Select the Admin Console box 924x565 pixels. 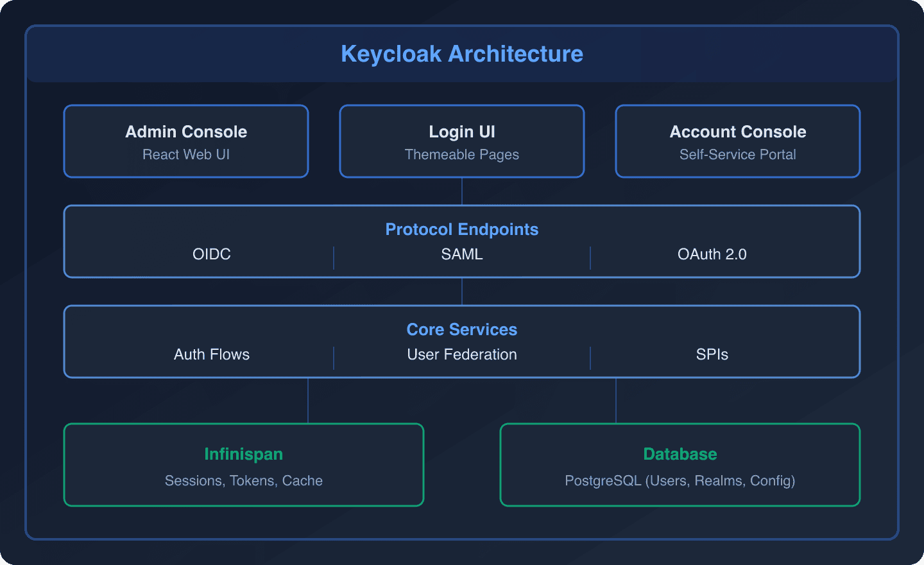click(x=186, y=141)
